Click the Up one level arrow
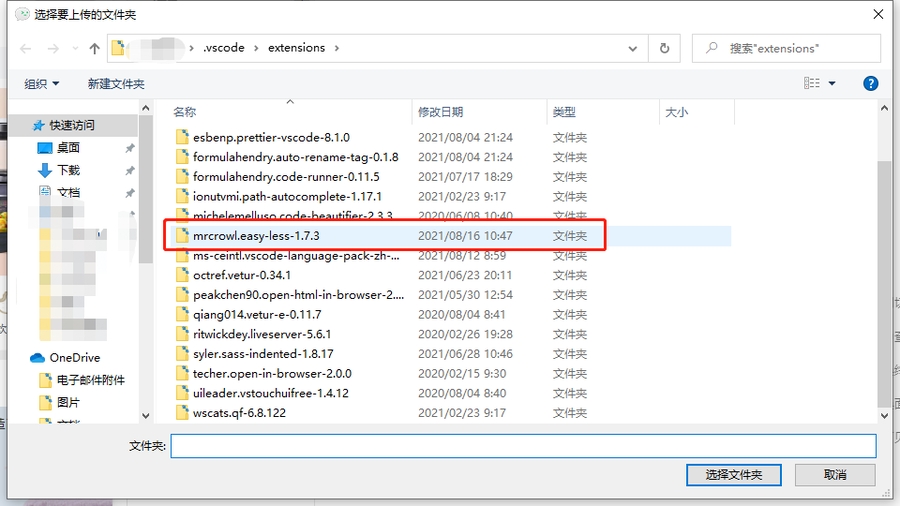900x506 pixels. tap(94, 48)
